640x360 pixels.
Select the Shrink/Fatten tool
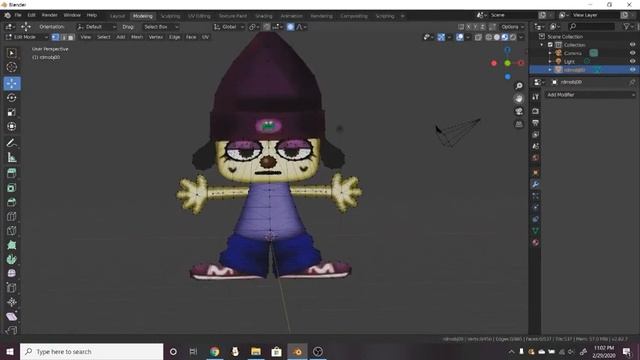click(x=11, y=302)
